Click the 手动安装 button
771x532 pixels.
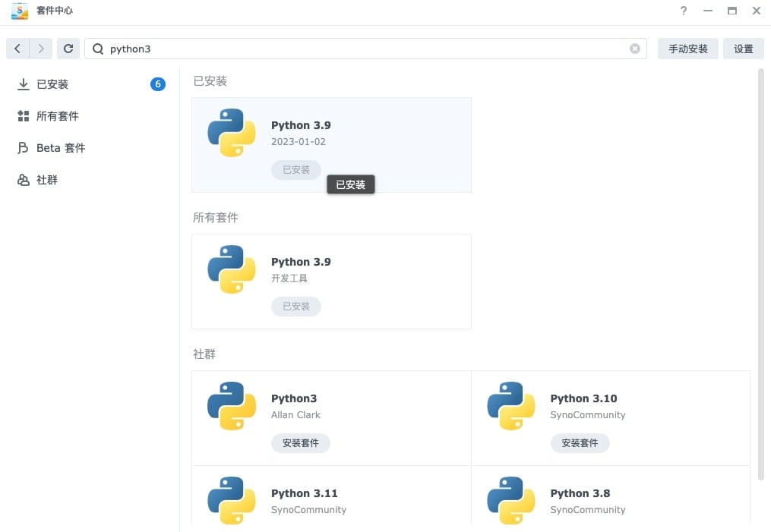point(688,49)
